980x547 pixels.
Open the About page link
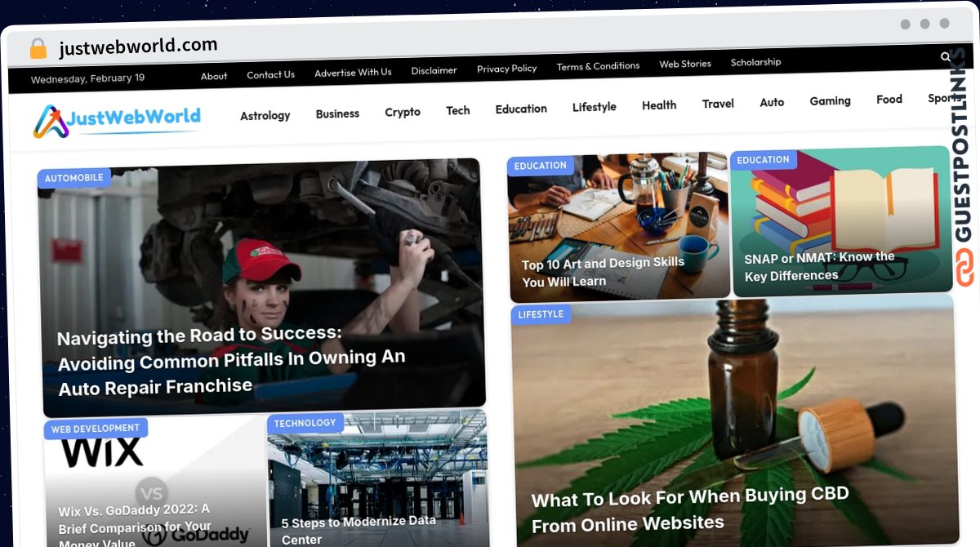(214, 76)
